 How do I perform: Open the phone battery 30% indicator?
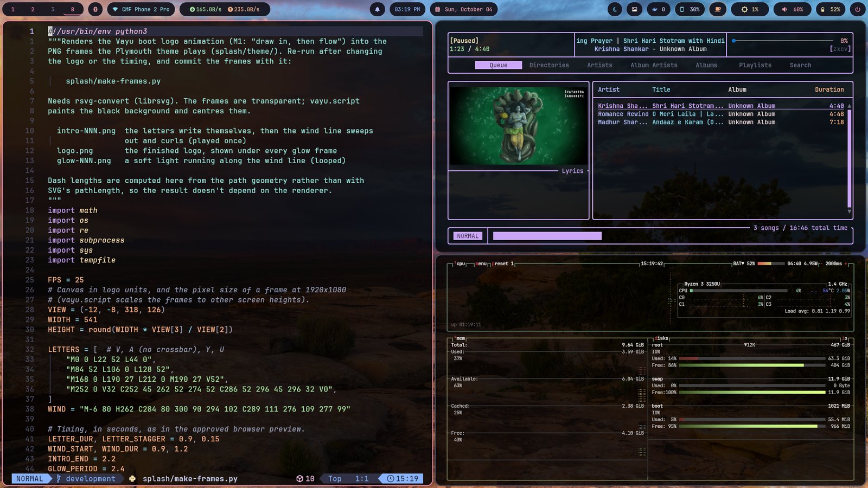pyautogui.click(x=690, y=9)
